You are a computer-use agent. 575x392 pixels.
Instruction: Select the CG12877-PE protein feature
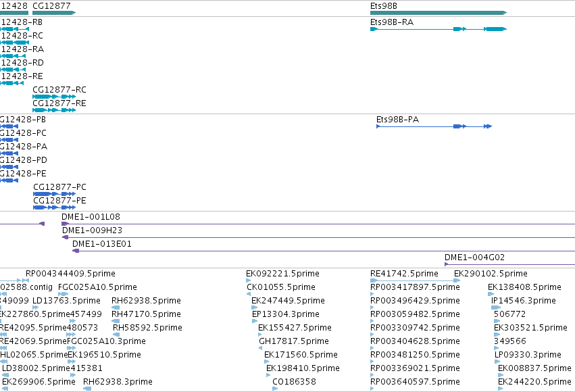[54, 207]
